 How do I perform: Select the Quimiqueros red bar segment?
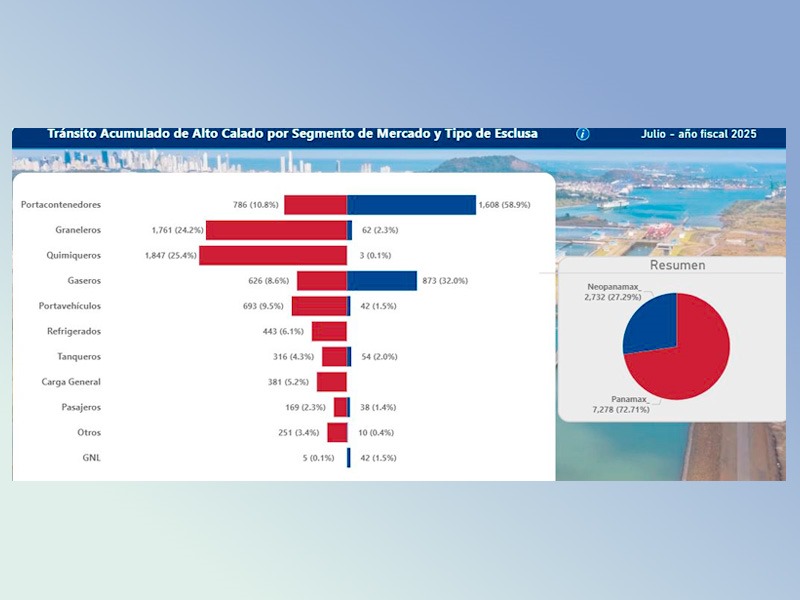tap(275, 253)
